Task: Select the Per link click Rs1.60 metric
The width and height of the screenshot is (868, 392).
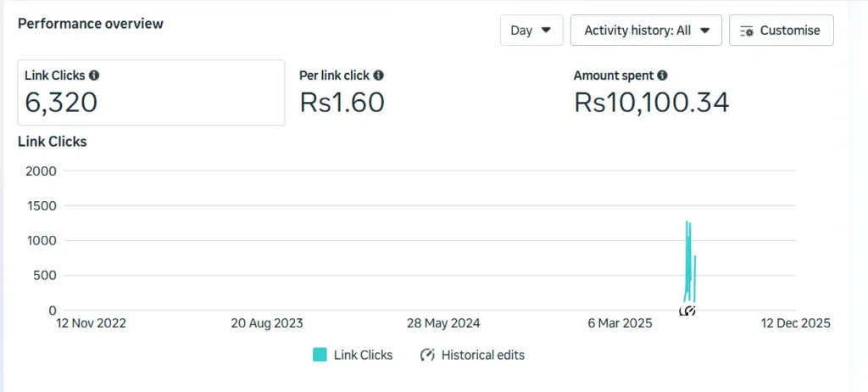Action: [342, 92]
